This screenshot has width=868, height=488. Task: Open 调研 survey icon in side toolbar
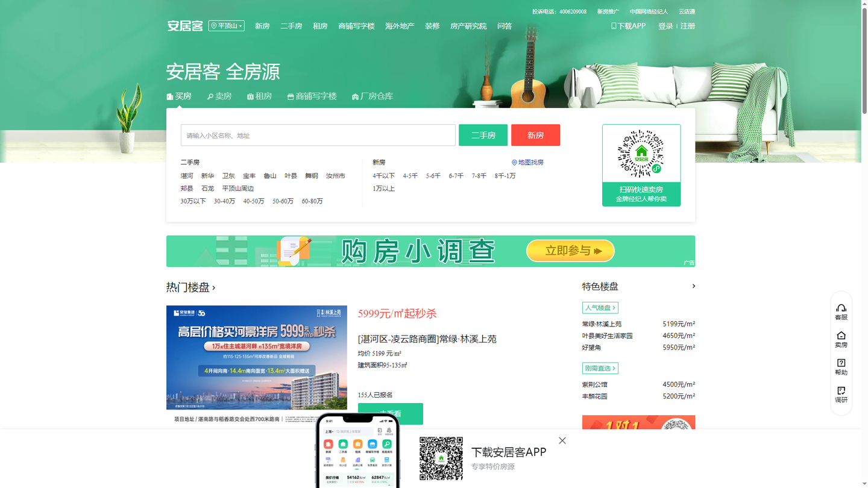pos(841,395)
